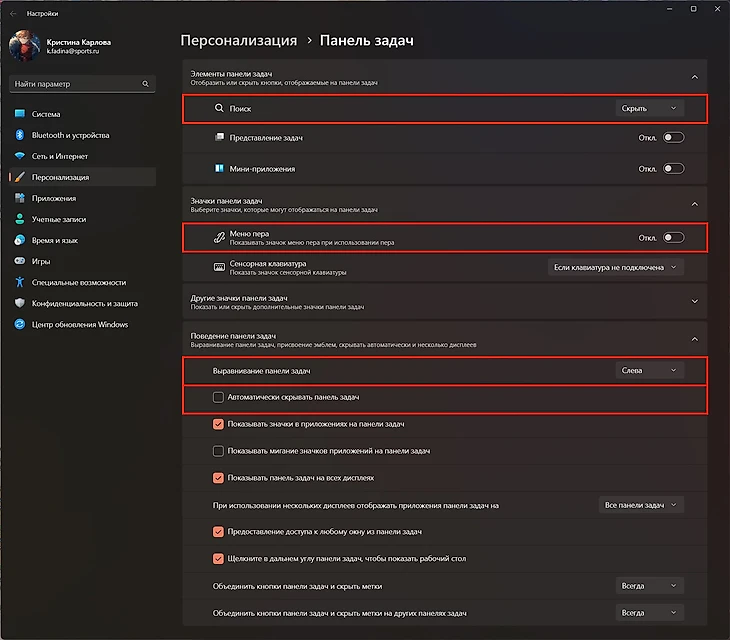Select Система in the sidebar menu
The height and width of the screenshot is (640, 730).
46,114
